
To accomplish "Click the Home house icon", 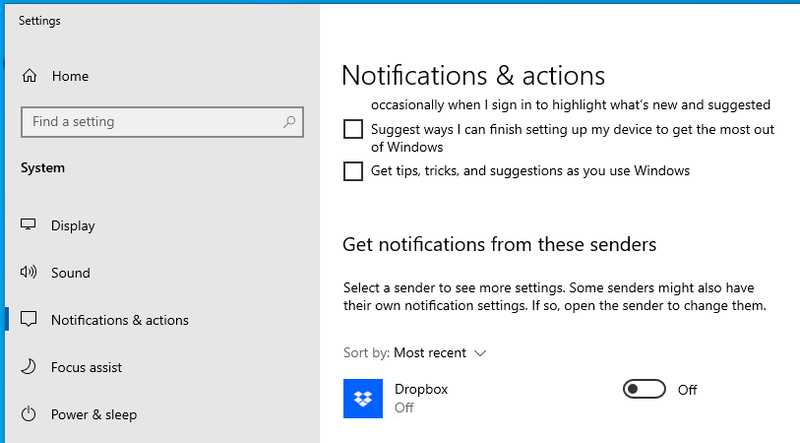I will tap(29, 76).
